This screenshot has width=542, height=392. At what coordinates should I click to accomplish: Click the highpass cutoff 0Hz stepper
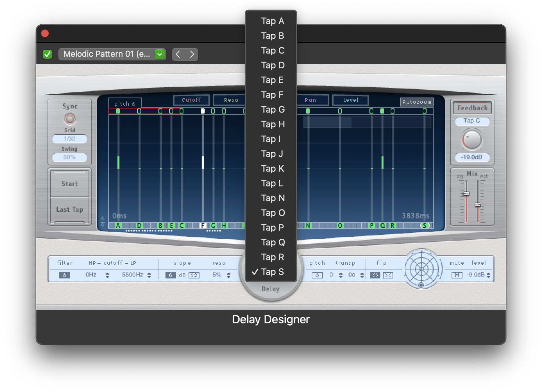[x=107, y=275]
